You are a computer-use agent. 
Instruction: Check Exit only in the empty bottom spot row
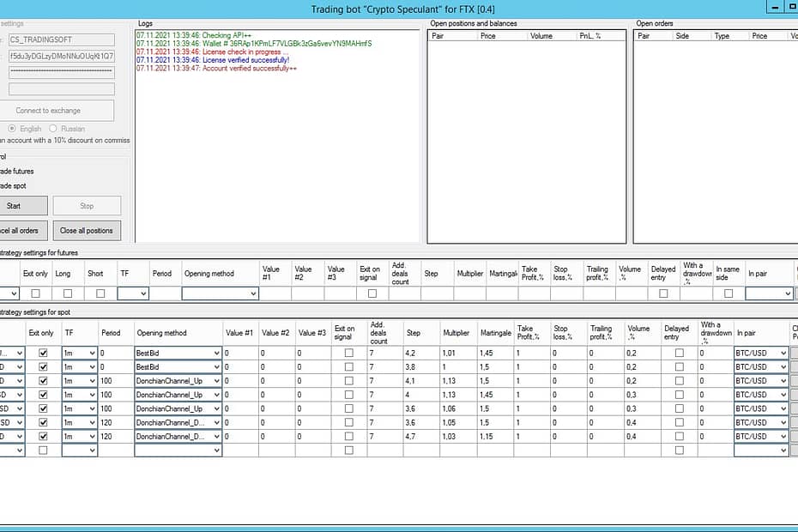coord(43,450)
